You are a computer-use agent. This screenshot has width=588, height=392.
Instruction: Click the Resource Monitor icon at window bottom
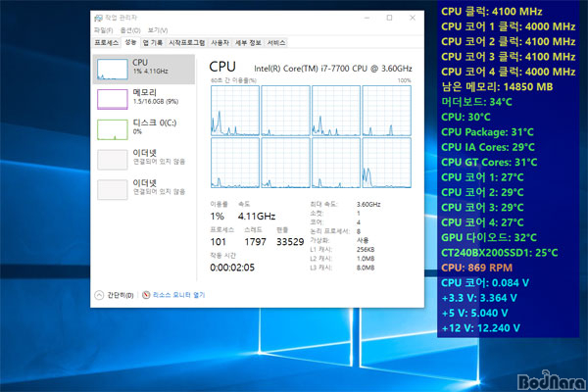coord(146,295)
